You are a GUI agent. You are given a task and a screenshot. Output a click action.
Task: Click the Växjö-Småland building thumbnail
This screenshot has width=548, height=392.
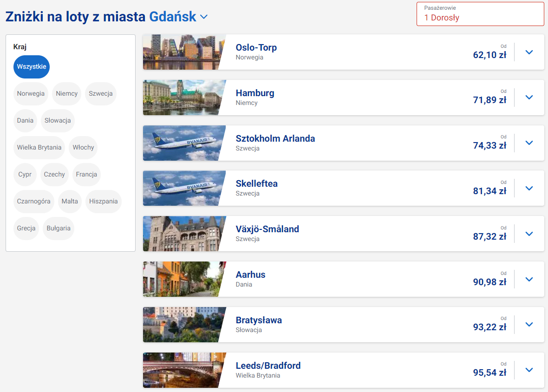click(181, 234)
